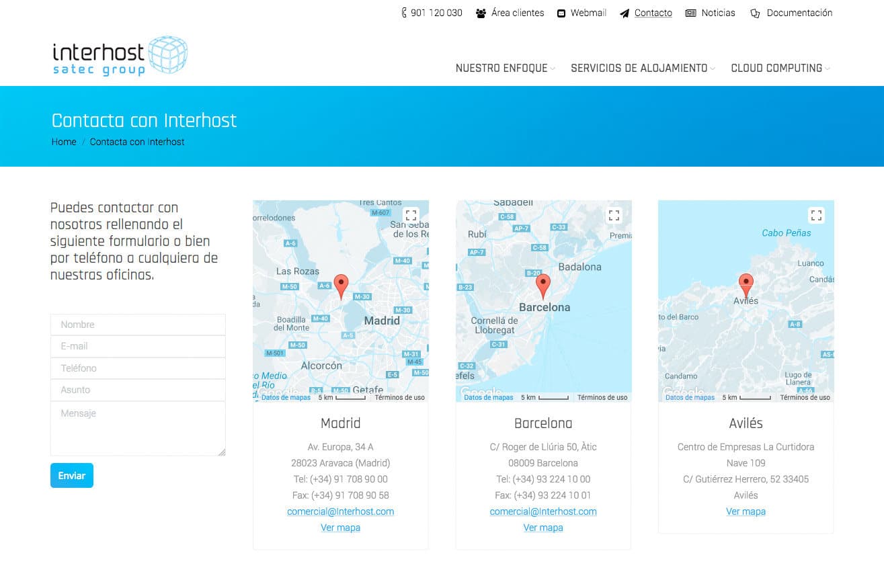Click into the Mensaje text area
Image resolution: width=884 pixels, height=588 pixels.
[138, 429]
